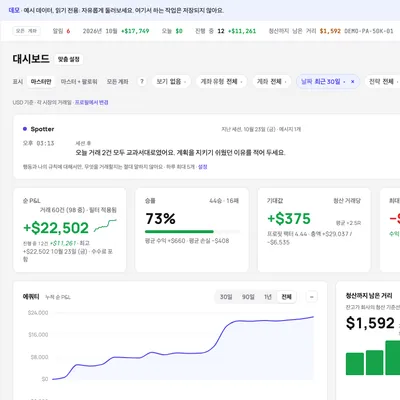This screenshot has height=400, width=400.
Task: Select the 마스터 + 팔로워 display option
Action: 79,82
